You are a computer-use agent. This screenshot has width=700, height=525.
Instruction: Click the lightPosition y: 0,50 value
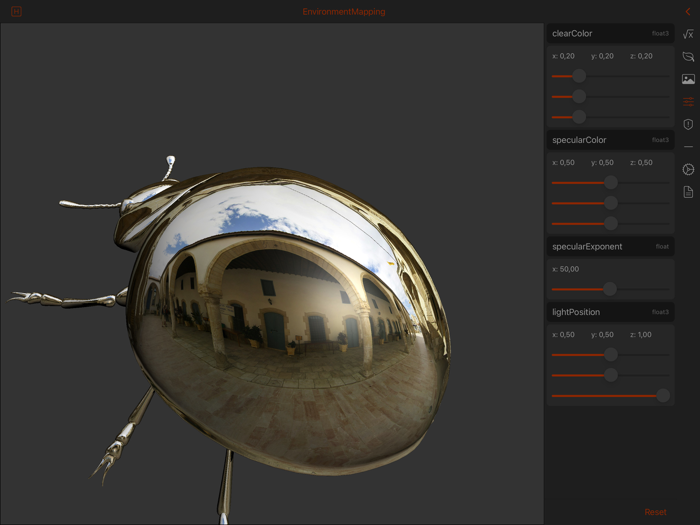(602, 335)
